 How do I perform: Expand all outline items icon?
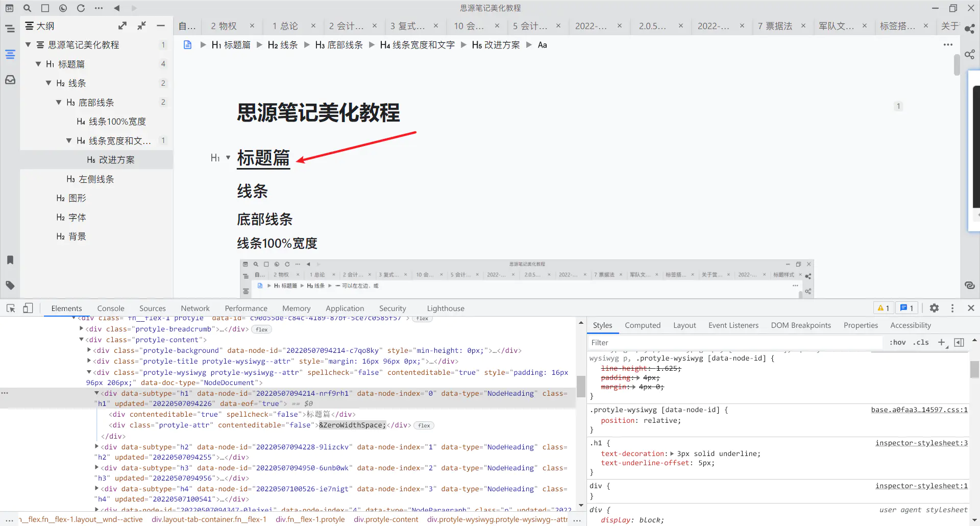(122, 26)
